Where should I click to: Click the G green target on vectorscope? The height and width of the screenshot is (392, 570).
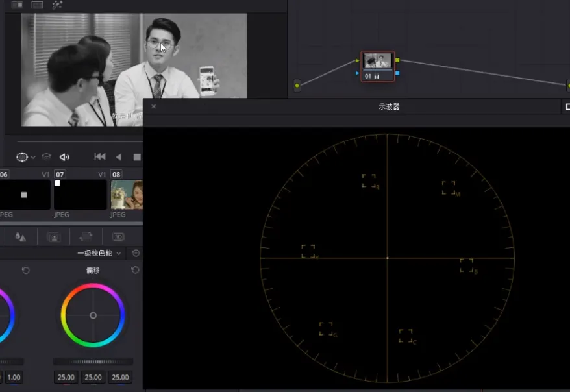tap(326, 328)
